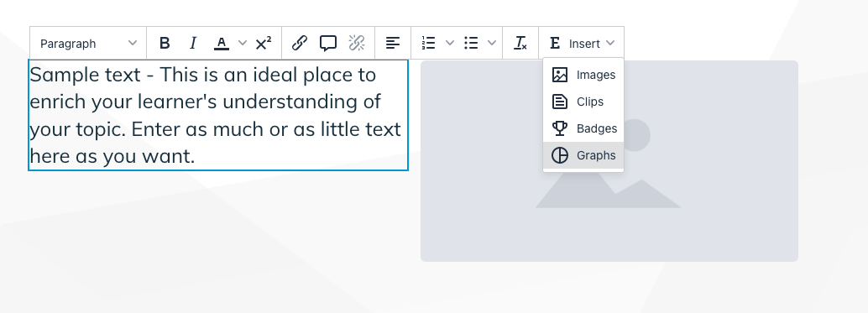Clear formatting with the Tx icon
868x313 pixels.
[x=520, y=43]
